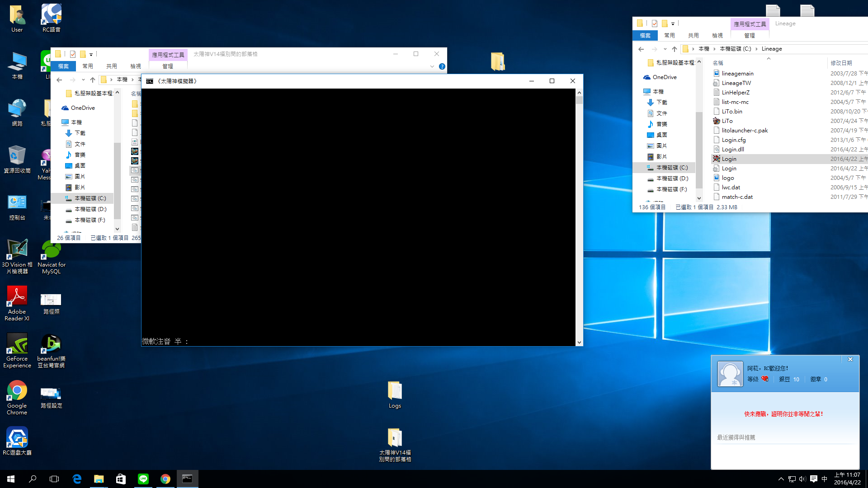
Task: Select the 路徑照 desktop icon
Action: tap(51, 303)
